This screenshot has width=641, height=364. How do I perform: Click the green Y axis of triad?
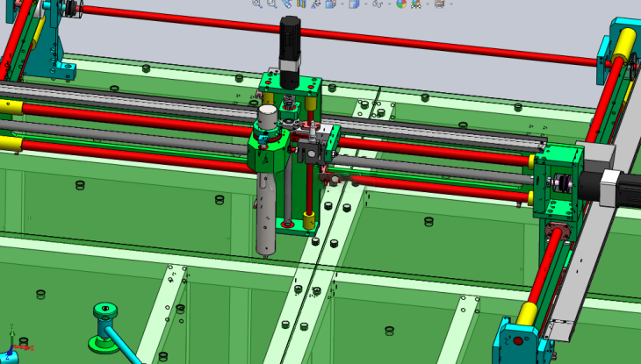pos(11,333)
